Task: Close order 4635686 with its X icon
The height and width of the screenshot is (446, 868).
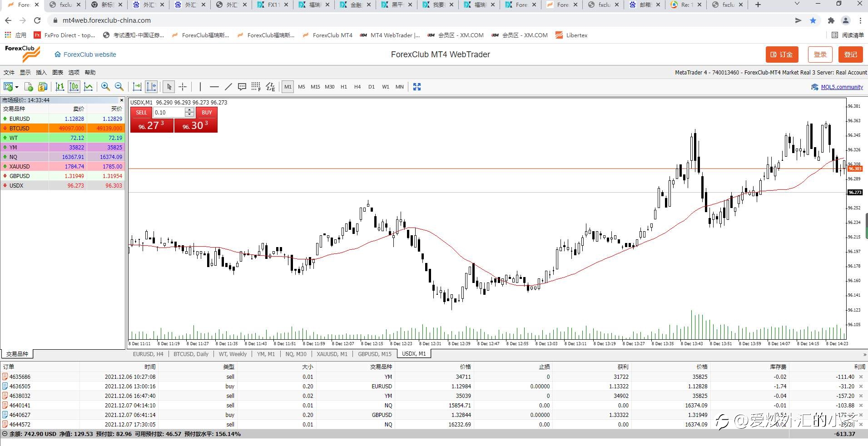Action: tap(861, 377)
